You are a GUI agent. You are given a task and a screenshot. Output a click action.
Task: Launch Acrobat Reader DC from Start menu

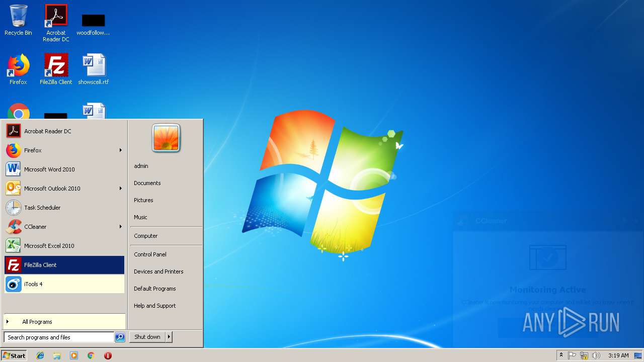point(64,131)
